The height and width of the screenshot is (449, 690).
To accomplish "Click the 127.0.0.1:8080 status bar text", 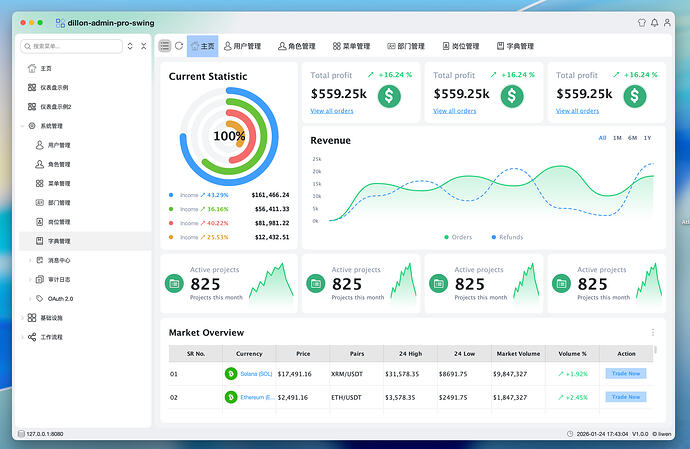I will click(x=44, y=434).
